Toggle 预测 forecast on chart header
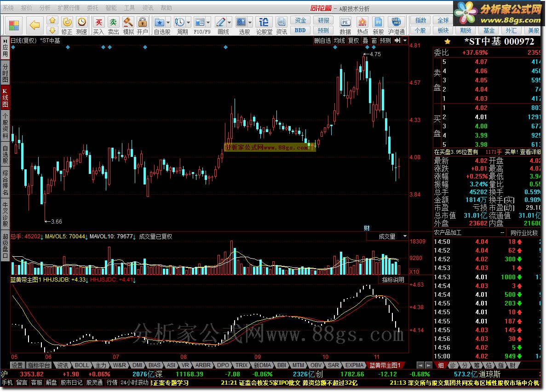This screenshot has width=546, height=392. point(385,41)
